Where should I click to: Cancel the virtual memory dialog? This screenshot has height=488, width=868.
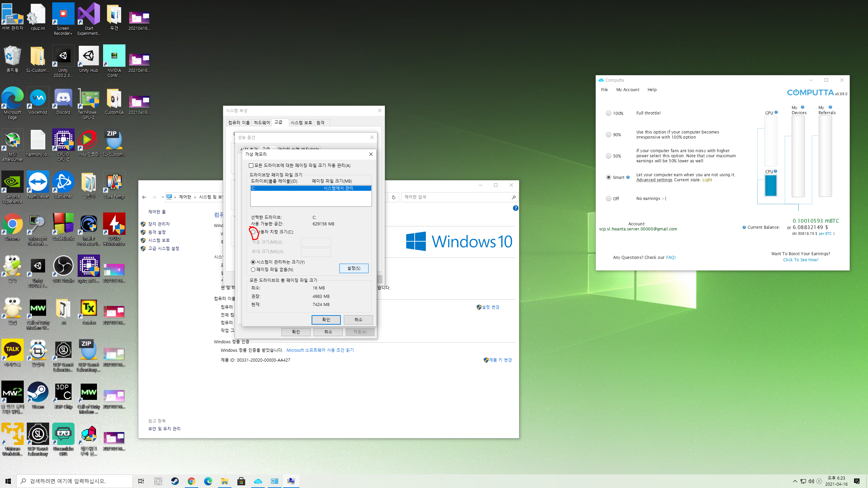coord(358,320)
